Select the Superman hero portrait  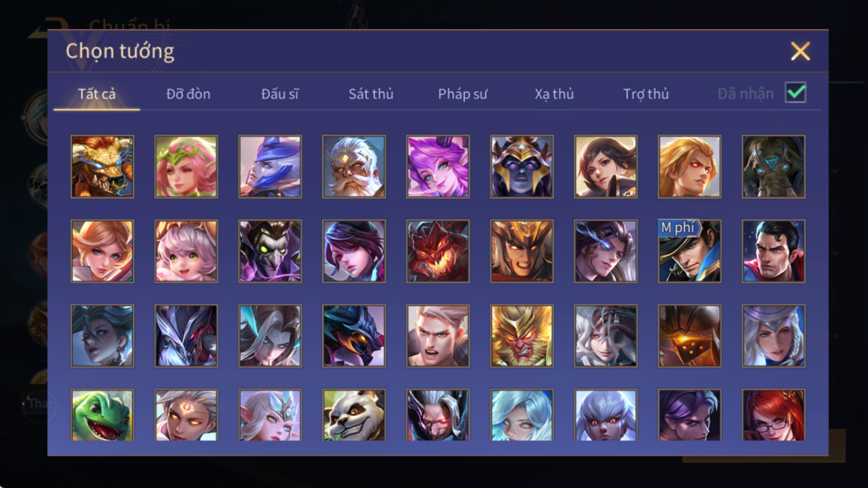point(773,251)
